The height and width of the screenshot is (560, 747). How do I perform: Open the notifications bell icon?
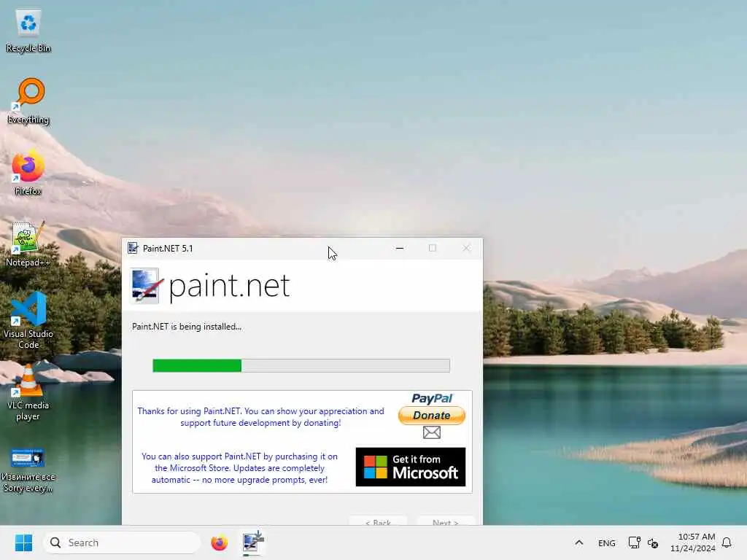(727, 542)
